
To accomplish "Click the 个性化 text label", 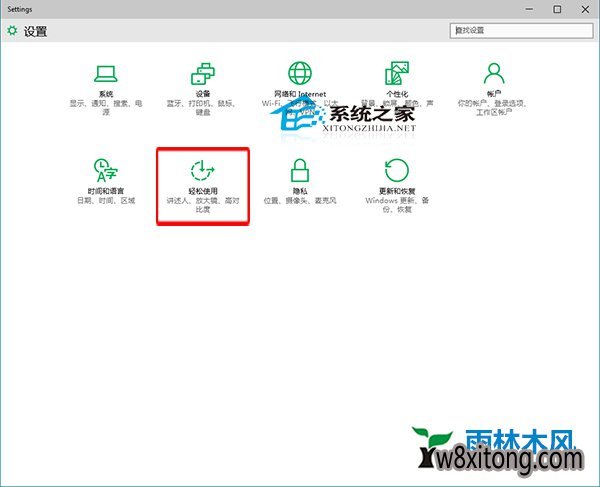I will 396,95.
